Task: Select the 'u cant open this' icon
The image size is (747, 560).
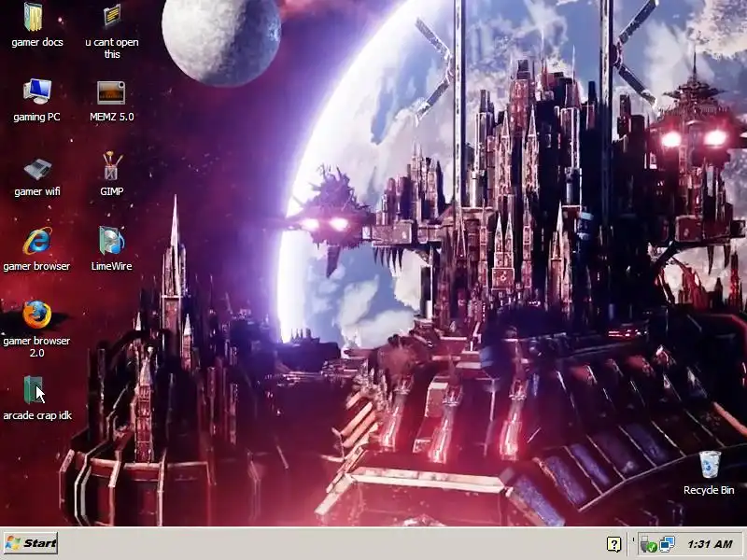Action: coord(112,16)
